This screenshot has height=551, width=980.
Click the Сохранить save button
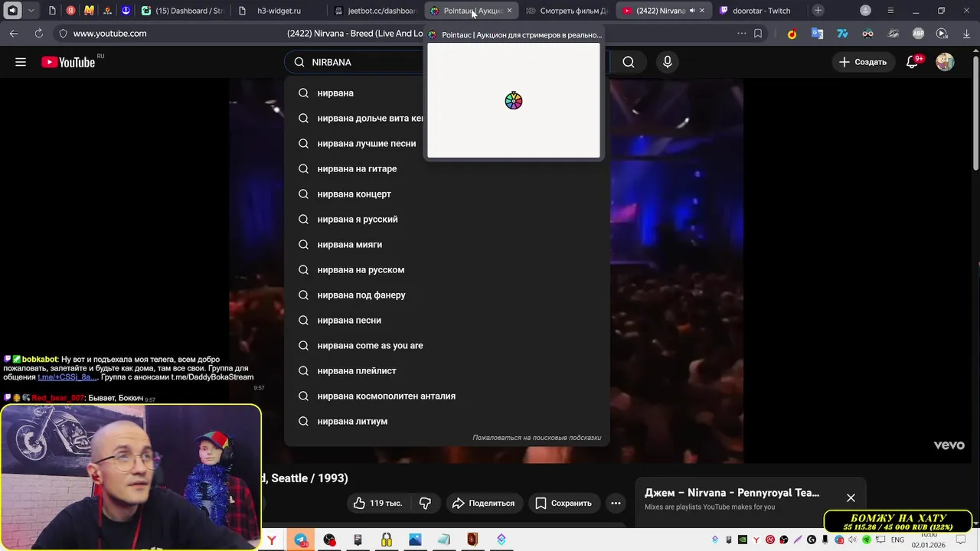click(563, 503)
